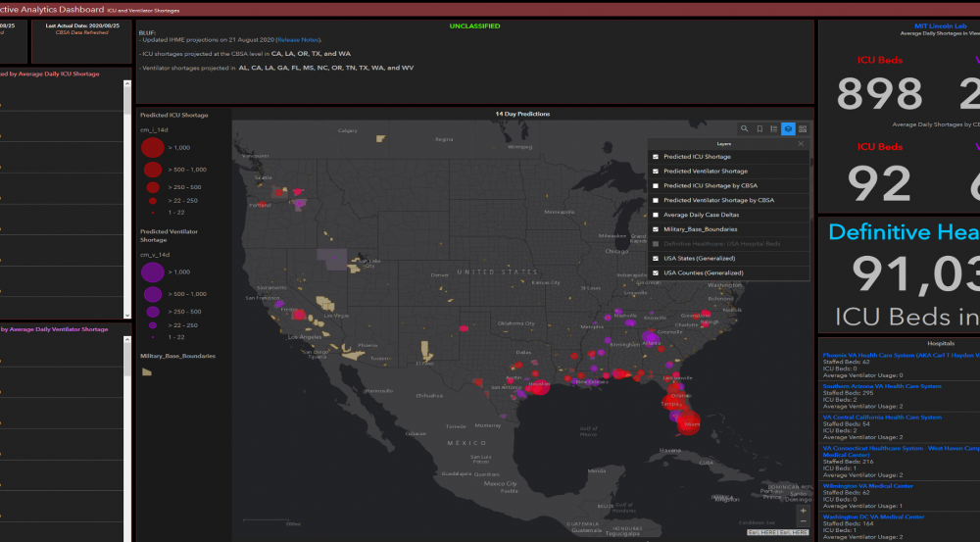Open VA Connecticut Healthcare System link

pos(901,452)
